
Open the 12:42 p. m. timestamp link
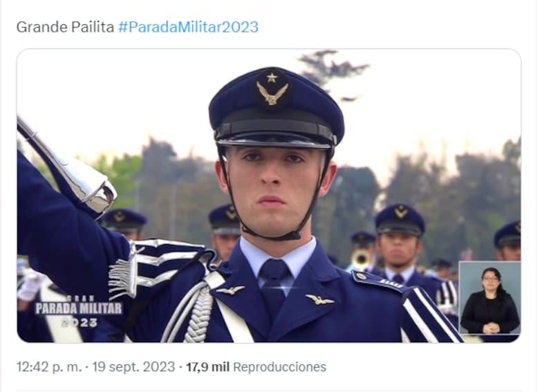tap(49, 367)
